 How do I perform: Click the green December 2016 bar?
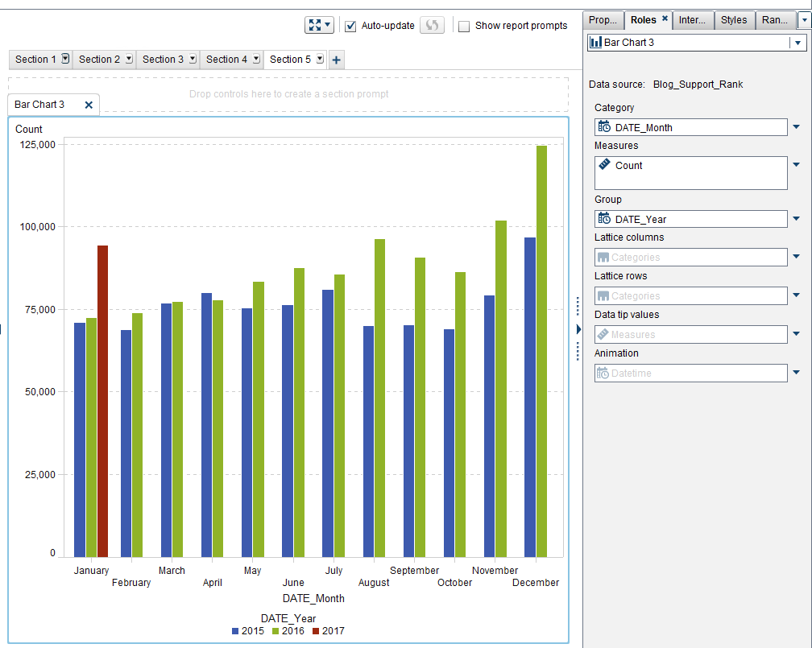click(x=540, y=346)
